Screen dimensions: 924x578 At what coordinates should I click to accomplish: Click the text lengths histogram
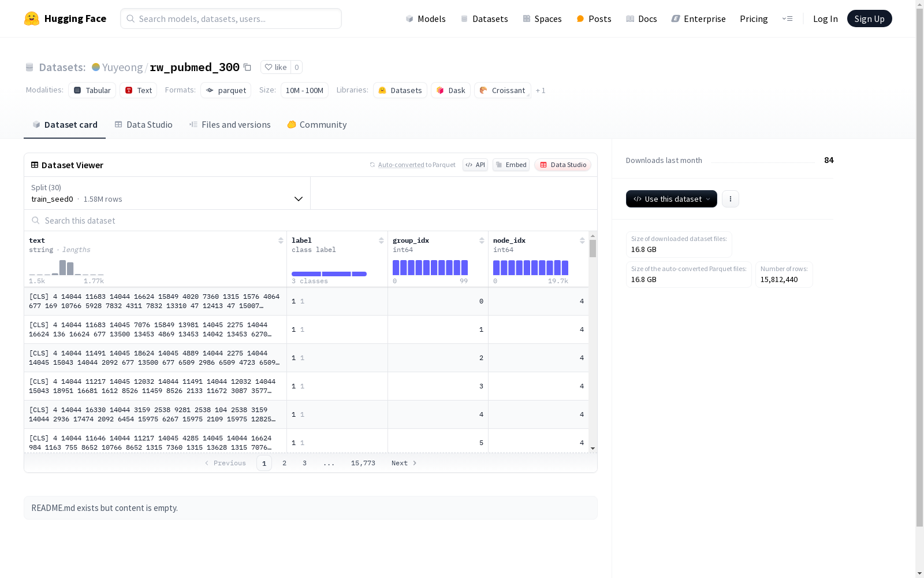66,267
